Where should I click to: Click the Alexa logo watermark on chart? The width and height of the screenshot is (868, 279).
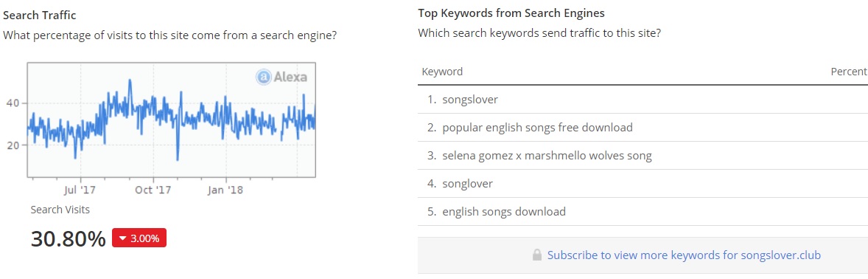pyautogui.click(x=281, y=77)
